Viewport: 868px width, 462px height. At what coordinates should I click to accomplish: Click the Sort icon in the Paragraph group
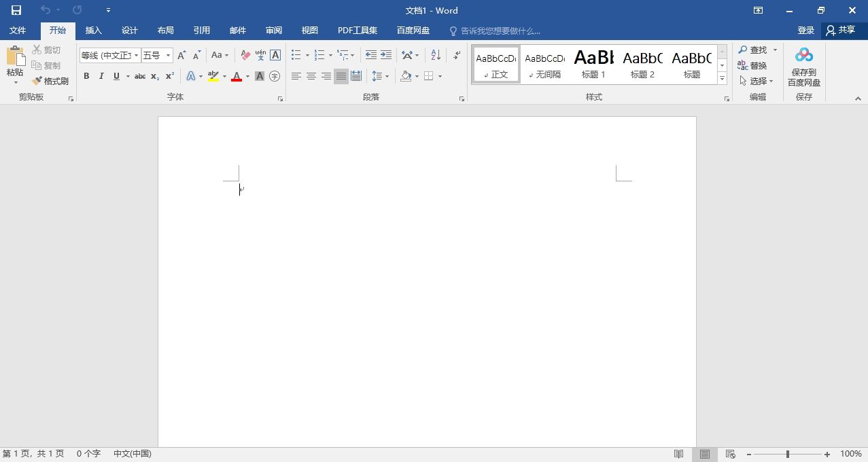(434, 54)
